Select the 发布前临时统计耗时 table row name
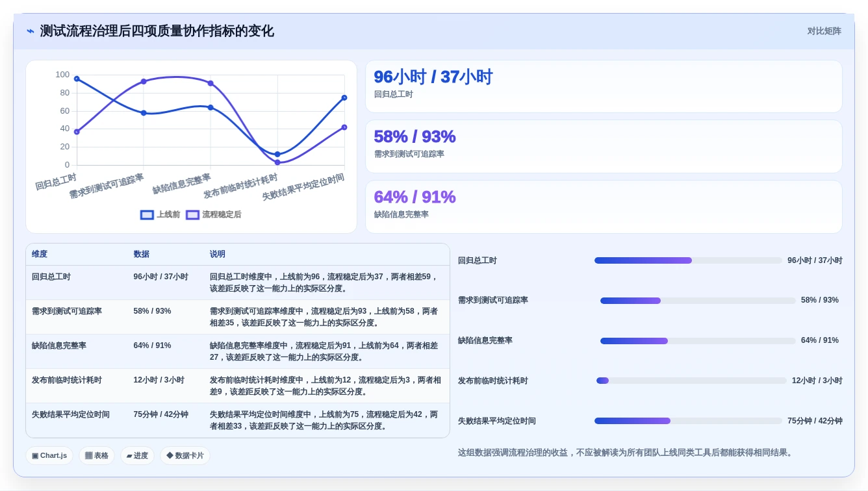This screenshot has width=868, height=491. click(67, 380)
